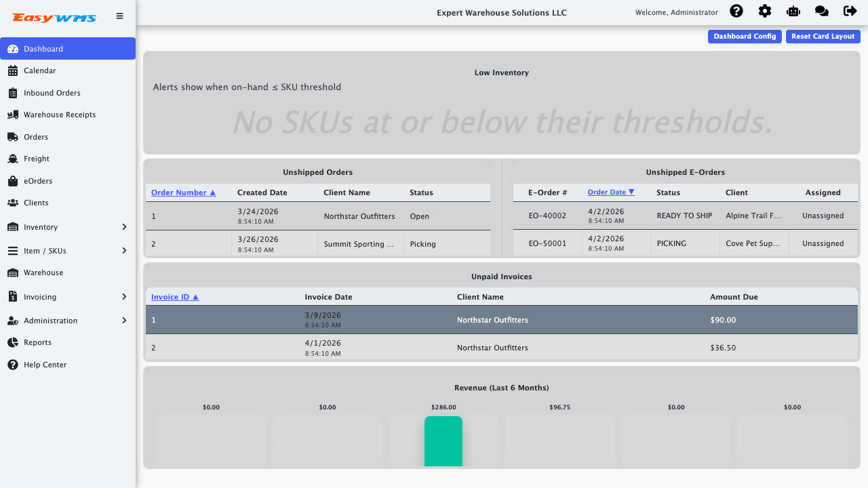Click the READY TO SHIP status cell
Viewport: 868px width, 488px height.
[685, 216]
